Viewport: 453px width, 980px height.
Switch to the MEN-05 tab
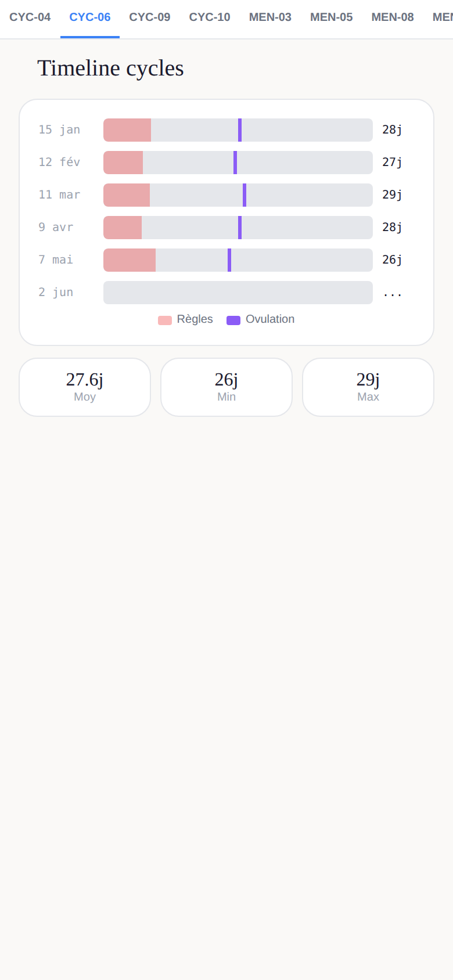point(332,17)
